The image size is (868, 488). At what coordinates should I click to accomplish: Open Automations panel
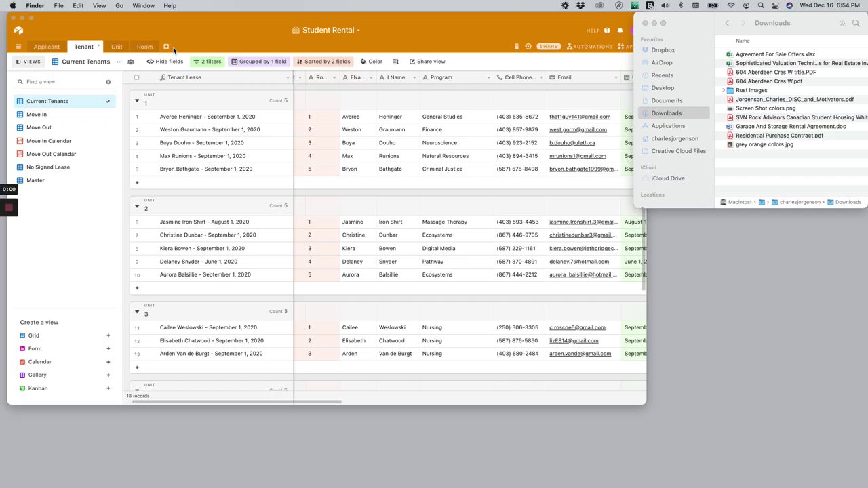click(x=589, y=47)
